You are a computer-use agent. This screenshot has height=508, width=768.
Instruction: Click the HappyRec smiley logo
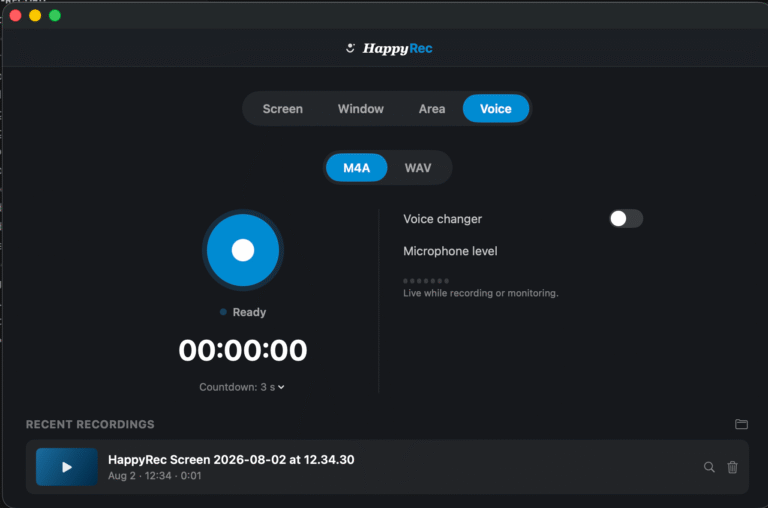pos(350,48)
